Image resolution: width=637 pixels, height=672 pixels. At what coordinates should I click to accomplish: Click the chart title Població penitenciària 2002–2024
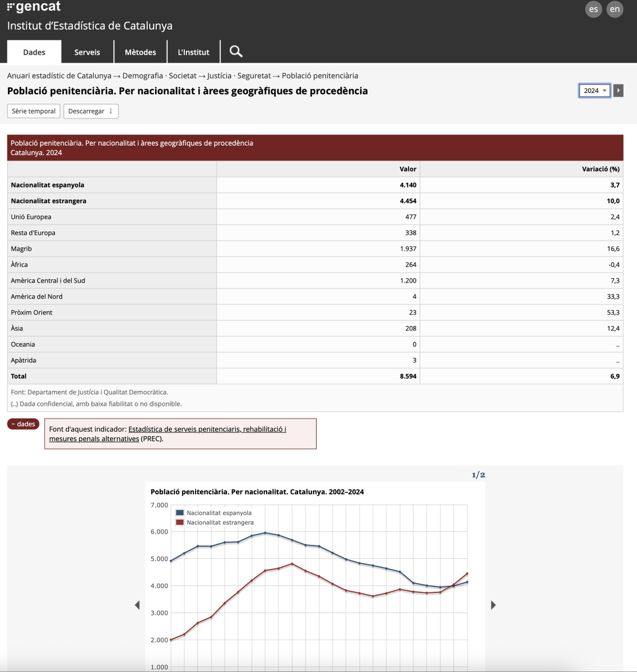click(x=257, y=492)
